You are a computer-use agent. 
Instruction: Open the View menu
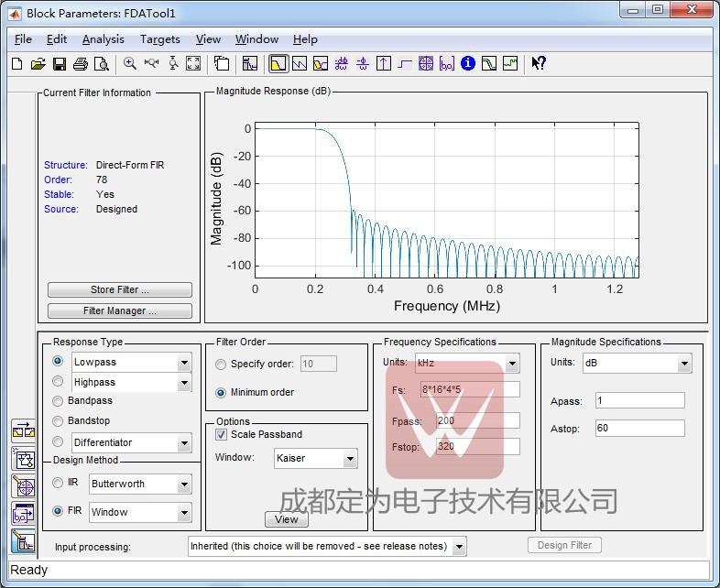(208, 39)
